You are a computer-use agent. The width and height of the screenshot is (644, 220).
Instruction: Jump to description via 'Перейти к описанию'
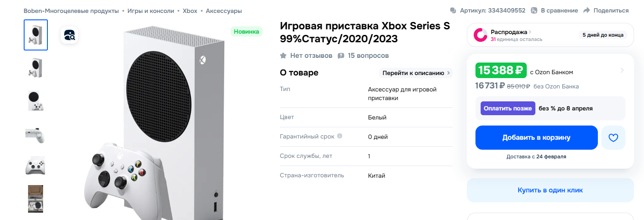(416, 73)
